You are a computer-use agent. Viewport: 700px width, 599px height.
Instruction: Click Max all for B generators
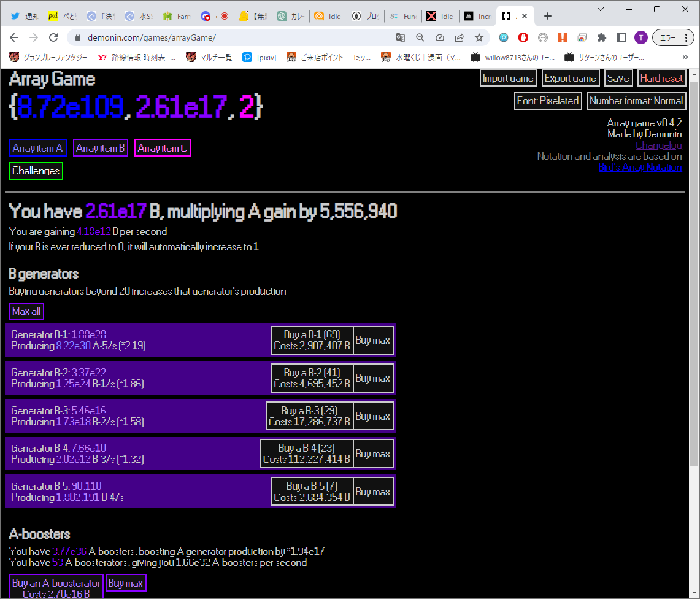[27, 311]
